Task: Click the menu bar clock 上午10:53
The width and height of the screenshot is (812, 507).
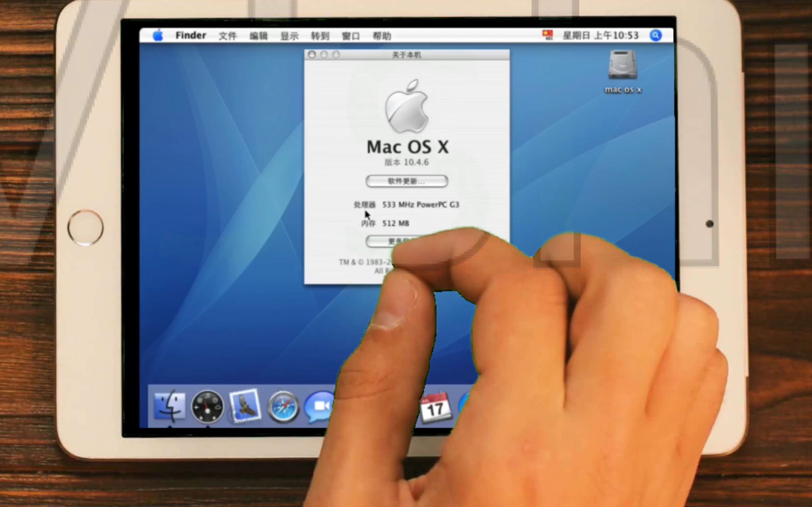Action: 616,36
